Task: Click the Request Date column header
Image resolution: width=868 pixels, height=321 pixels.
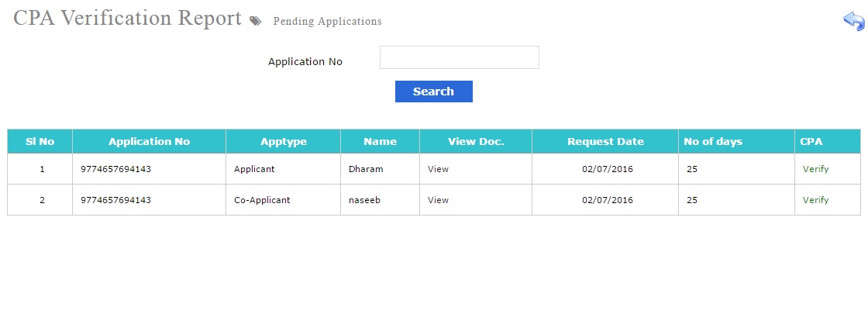Action: [x=605, y=141]
